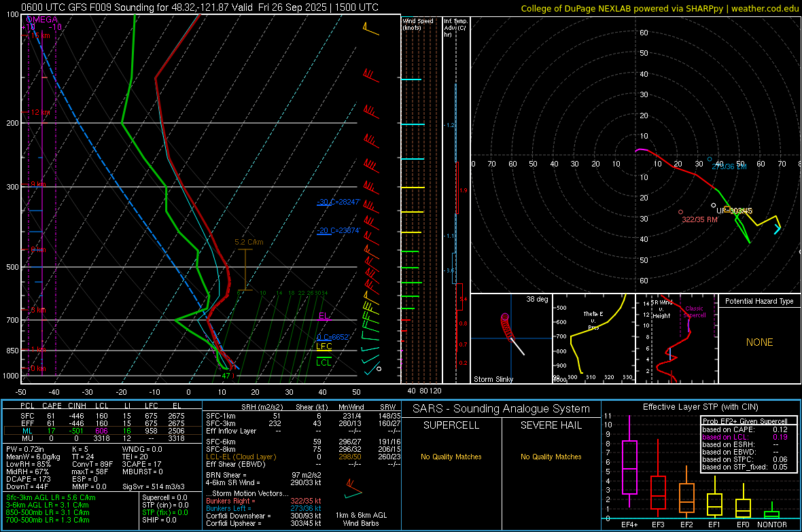Click the SigSvr = 514 m3/s3 value
The width and height of the screenshot is (802, 532).
[154, 486]
